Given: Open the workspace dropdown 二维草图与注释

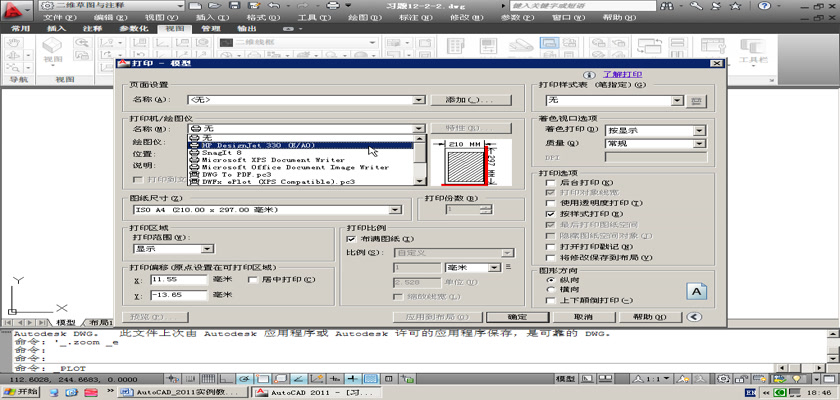Looking at the screenshot, I should 112,6.
